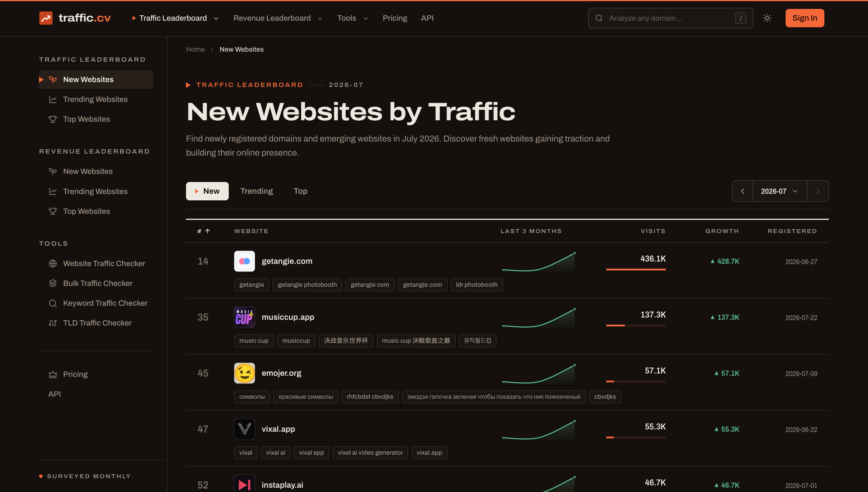The image size is (868, 492).
Task: Open the vixal.app V logo favicon
Action: click(x=244, y=429)
